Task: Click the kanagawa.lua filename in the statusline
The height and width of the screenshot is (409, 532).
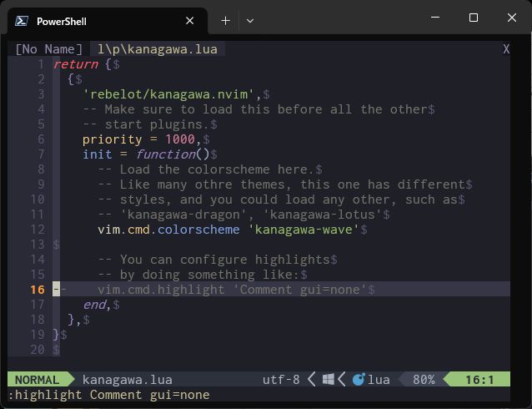Action: click(x=116, y=380)
